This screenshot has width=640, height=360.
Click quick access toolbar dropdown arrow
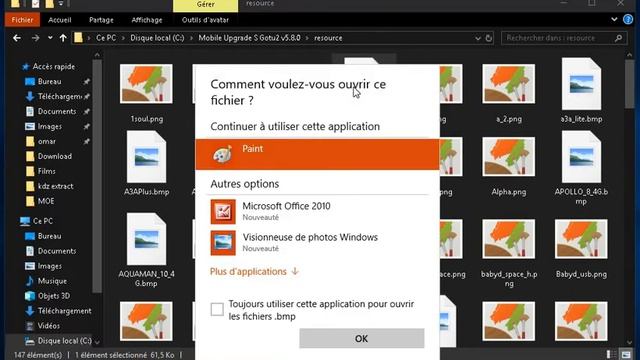(60, 4)
